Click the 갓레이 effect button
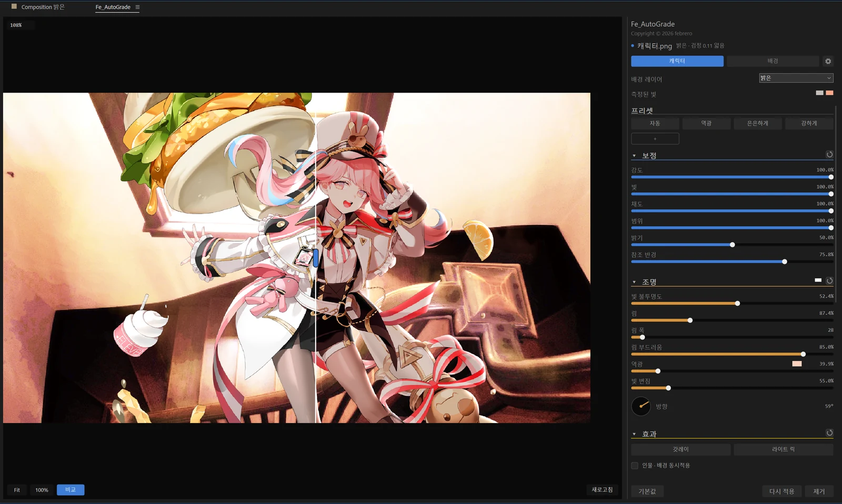Screen dimensions: 842x504 [681, 449]
